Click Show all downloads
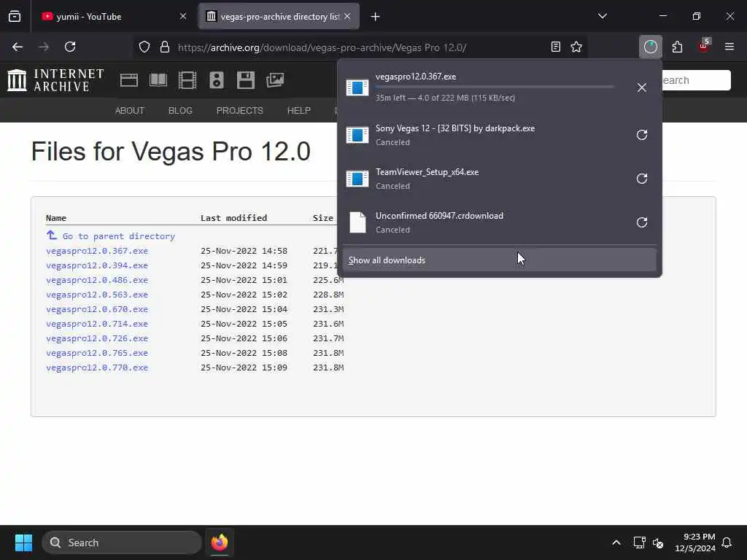 [x=499, y=260]
